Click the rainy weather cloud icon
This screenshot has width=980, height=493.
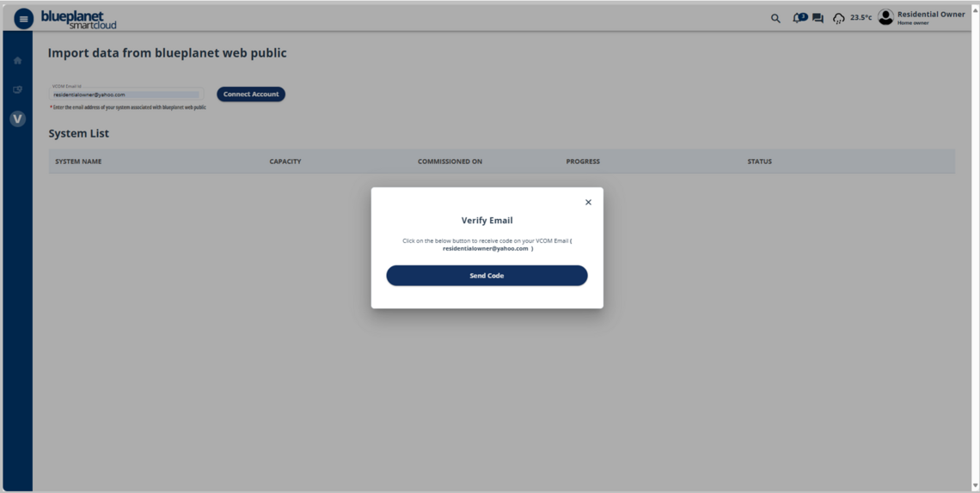(838, 18)
